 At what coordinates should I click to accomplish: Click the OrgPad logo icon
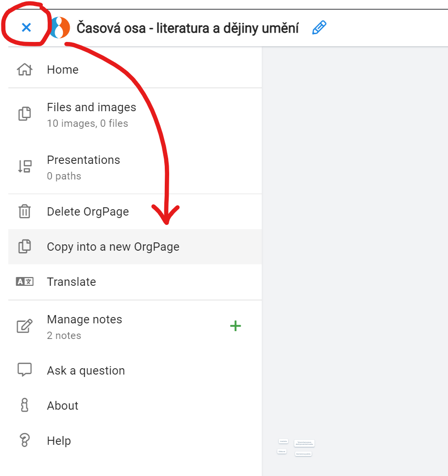point(60,28)
